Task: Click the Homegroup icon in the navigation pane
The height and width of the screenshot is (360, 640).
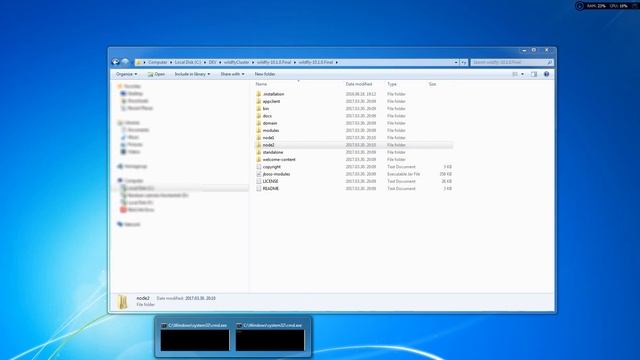Action: pos(120,166)
